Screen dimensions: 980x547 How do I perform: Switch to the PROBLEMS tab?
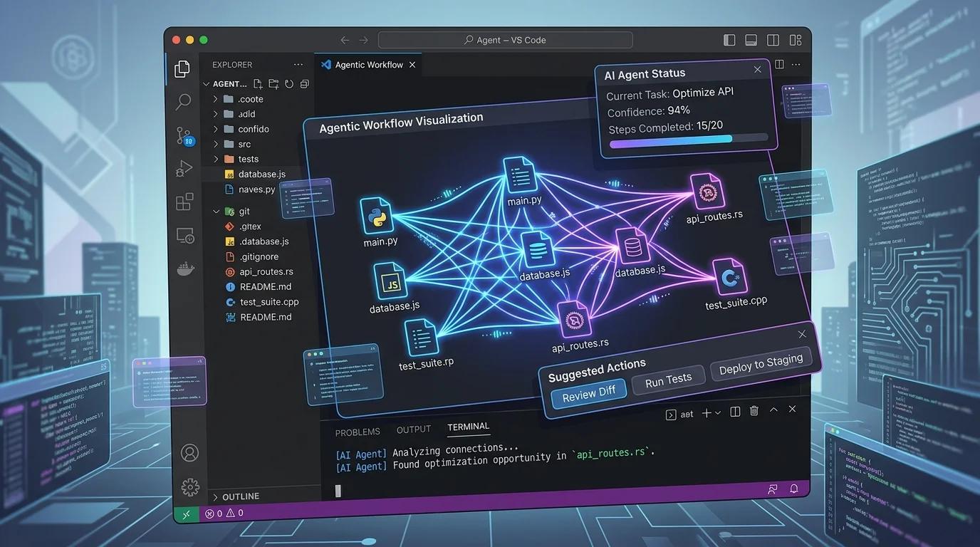tap(358, 432)
